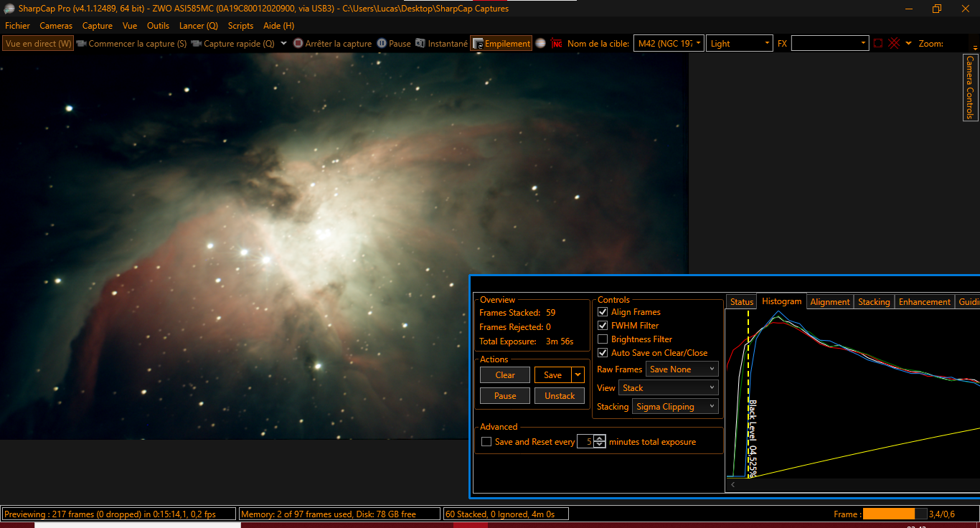This screenshot has width=980, height=528.
Task: Open the Outils menu
Action: coord(158,26)
